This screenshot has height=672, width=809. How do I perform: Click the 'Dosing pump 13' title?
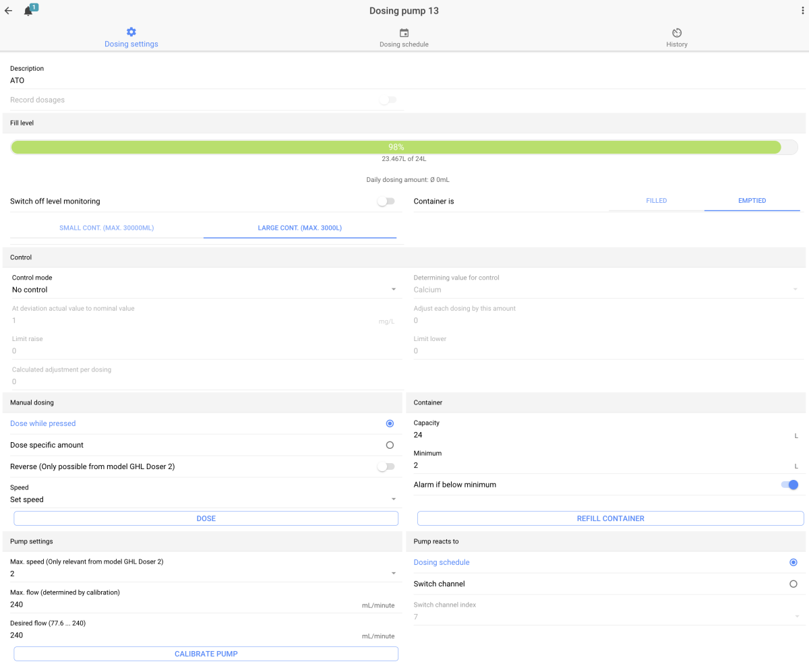point(404,11)
